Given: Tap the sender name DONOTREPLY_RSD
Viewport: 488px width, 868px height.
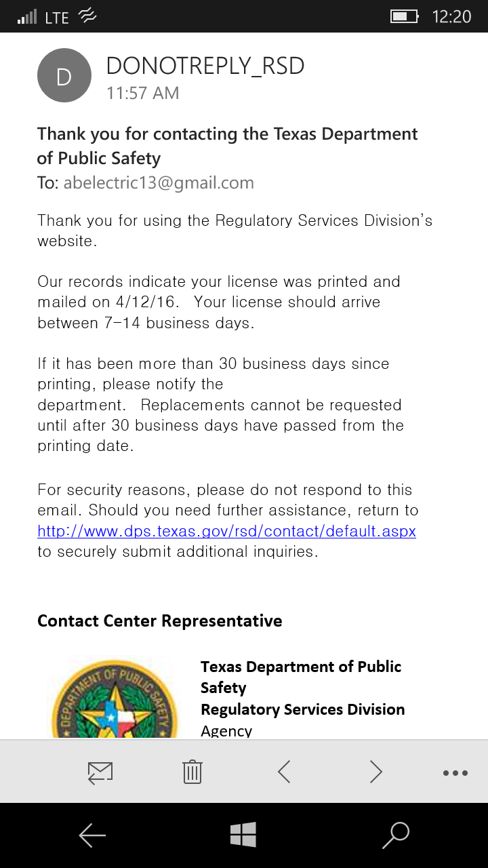Looking at the screenshot, I should pos(205,66).
